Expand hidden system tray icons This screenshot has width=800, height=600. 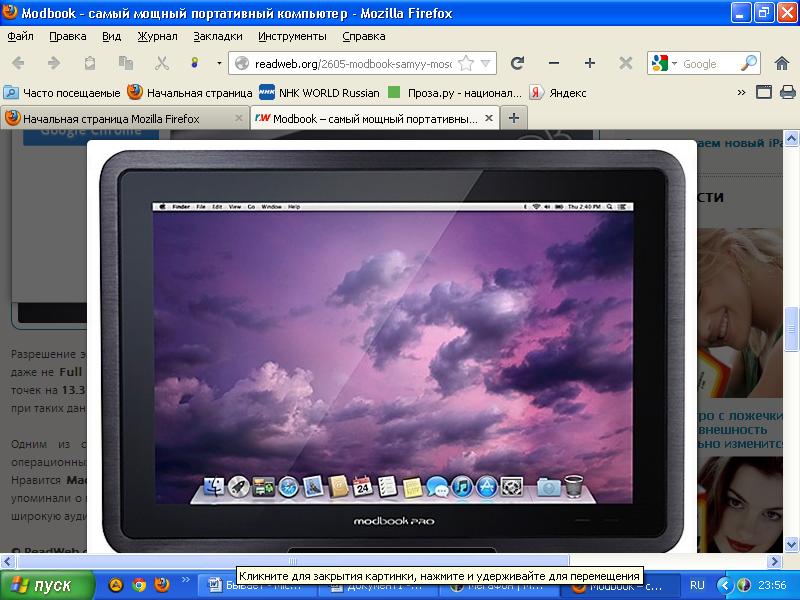coord(724,585)
